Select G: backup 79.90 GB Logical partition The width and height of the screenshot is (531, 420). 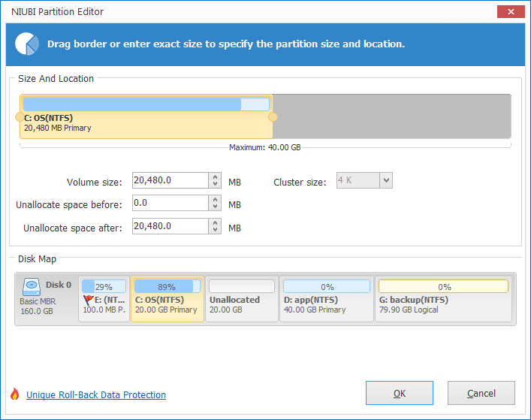click(444, 299)
